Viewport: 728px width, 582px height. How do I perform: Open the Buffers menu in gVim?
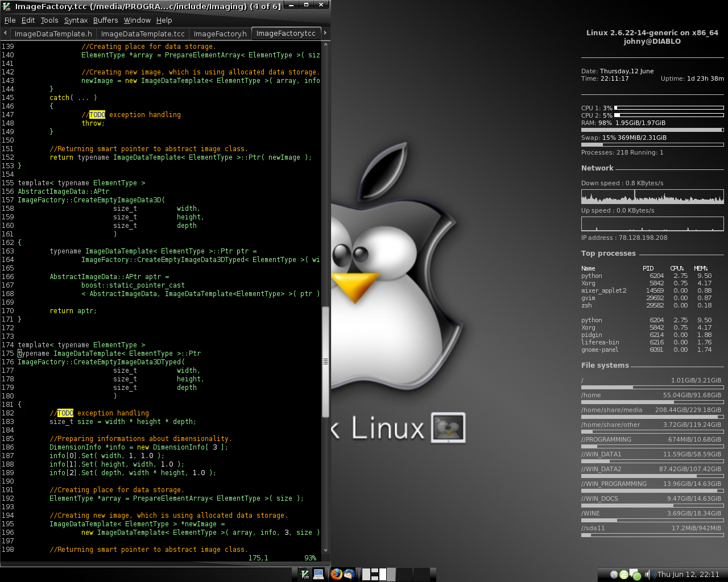point(106,20)
